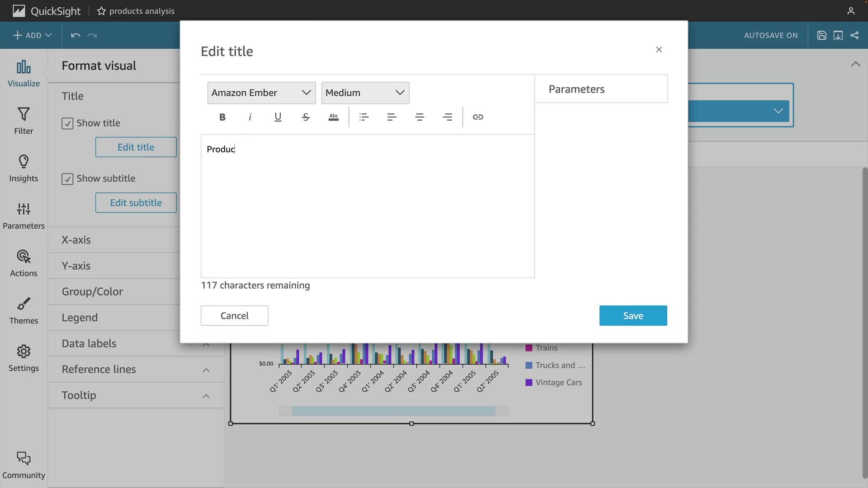Open the Amazon Ember font dropdown
Viewport: 868px width, 488px height.
(261, 93)
